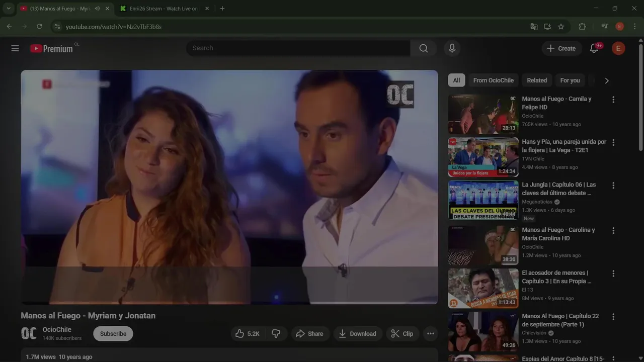644x362 pixels.
Task: Open options for Manos Al Fuego Capítulo 22
Action: point(613,317)
